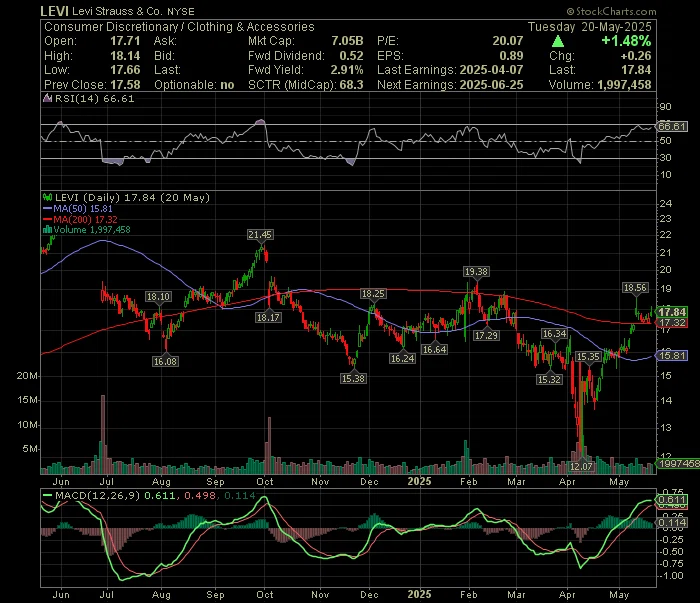
Task: Click the red 17.32 price axis tag
Action: coord(672,322)
